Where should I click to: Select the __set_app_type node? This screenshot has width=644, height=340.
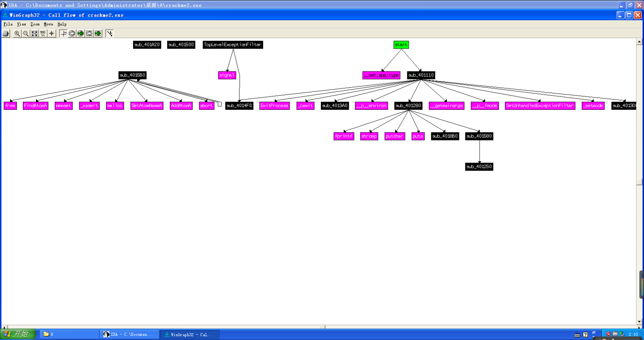(x=381, y=75)
